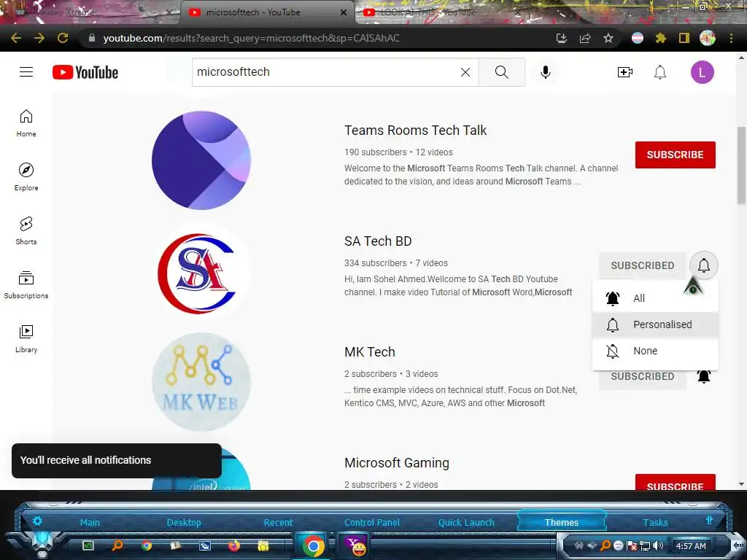Open the Microsoft Gaming channel title

pos(396,463)
